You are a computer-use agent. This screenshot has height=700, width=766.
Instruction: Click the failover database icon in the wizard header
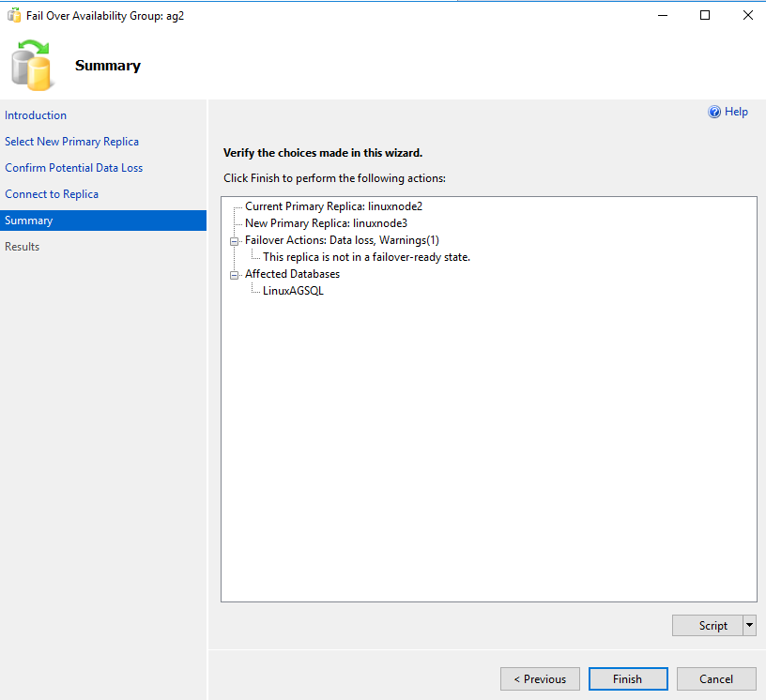coord(31,65)
